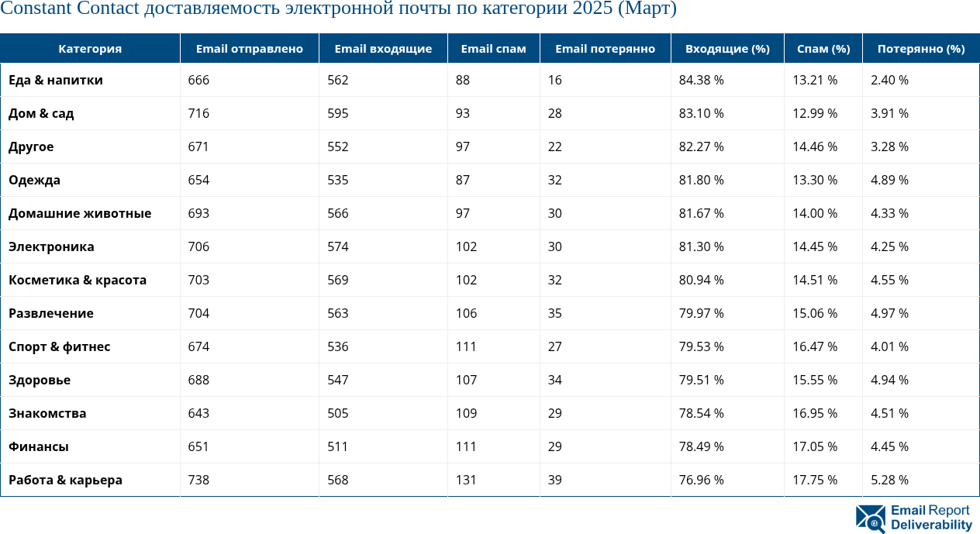980x534 pixels.
Task: Click the 17.75 % spam value for Работа & карьера
Action: 813,480
